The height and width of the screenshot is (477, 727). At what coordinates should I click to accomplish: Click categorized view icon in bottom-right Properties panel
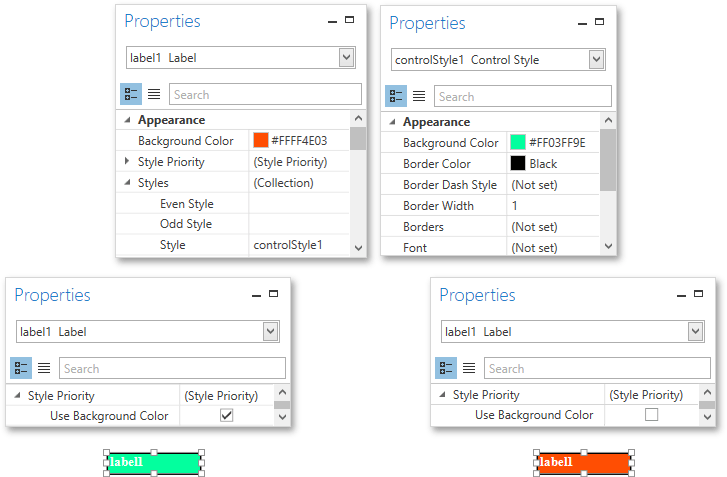[x=446, y=368]
